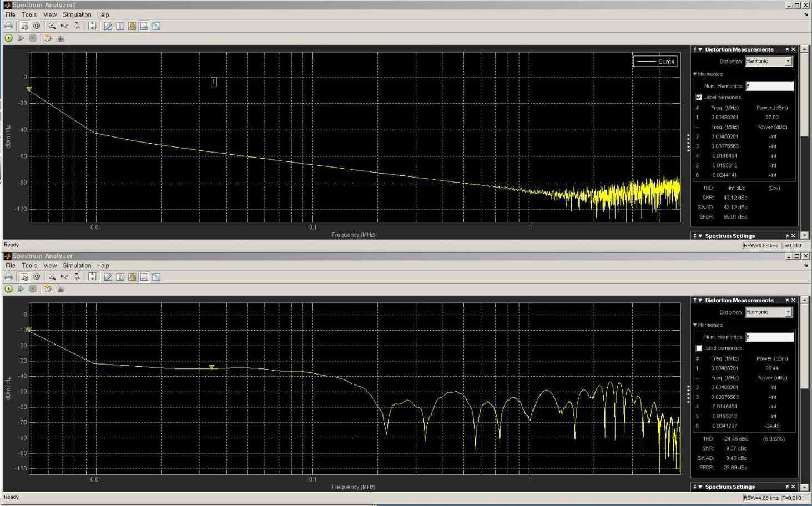This screenshot has width=812, height=506.
Task: Collapse Distortion Measurements panel triangle in Spectrum Analyzer2
Action: tap(700, 49)
